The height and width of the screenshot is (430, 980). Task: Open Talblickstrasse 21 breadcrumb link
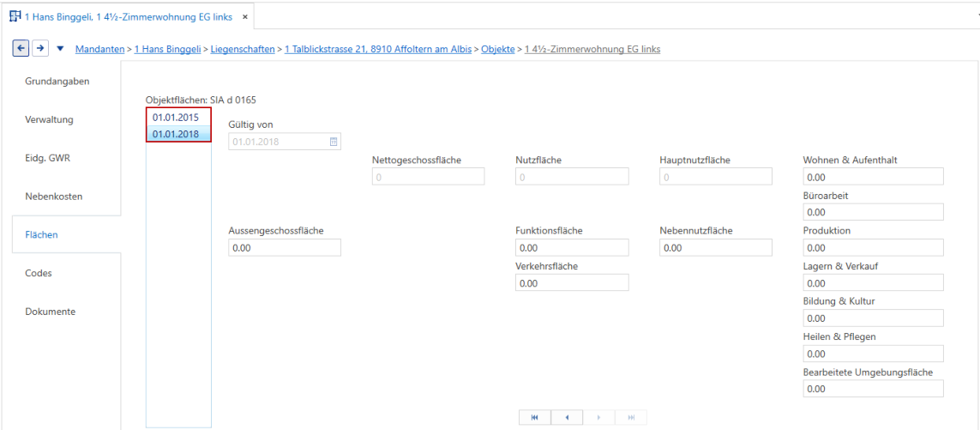tap(378, 49)
